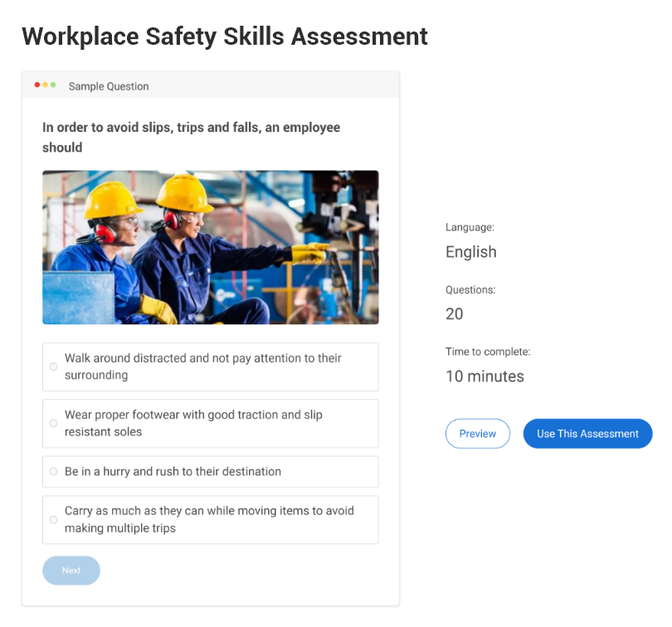Image resolution: width=672 pixels, height=627 pixels.
Task: Click the Language: label
Action: (x=470, y=226)
